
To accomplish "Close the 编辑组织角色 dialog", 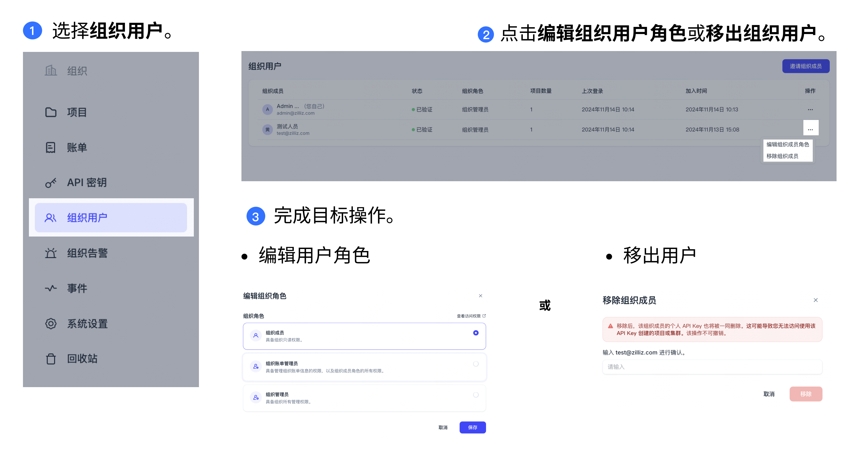I will pos(481,296).
